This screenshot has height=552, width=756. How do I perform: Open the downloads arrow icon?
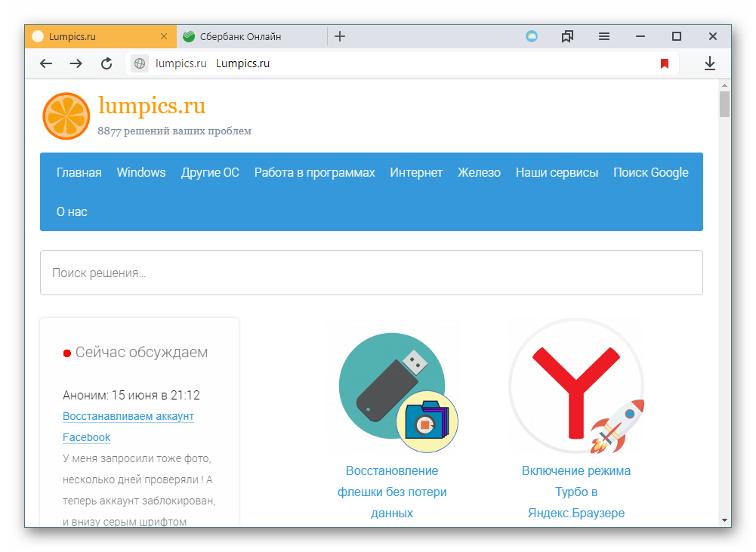click(709, 64)
